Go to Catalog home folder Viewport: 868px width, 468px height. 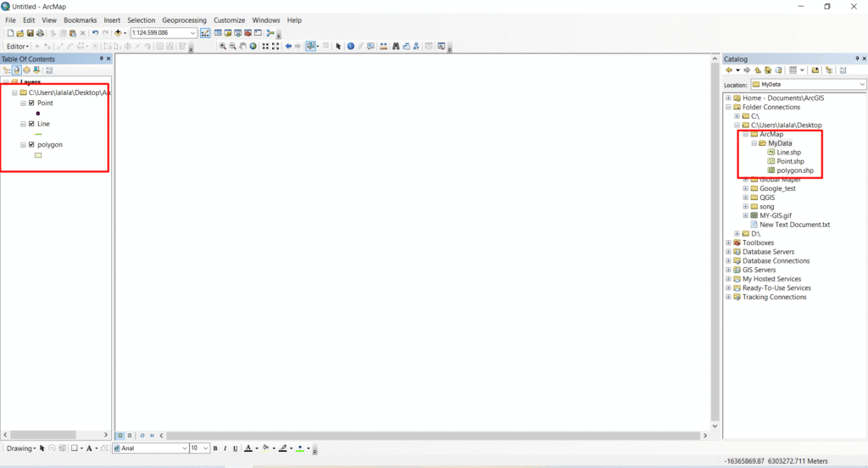768,70
